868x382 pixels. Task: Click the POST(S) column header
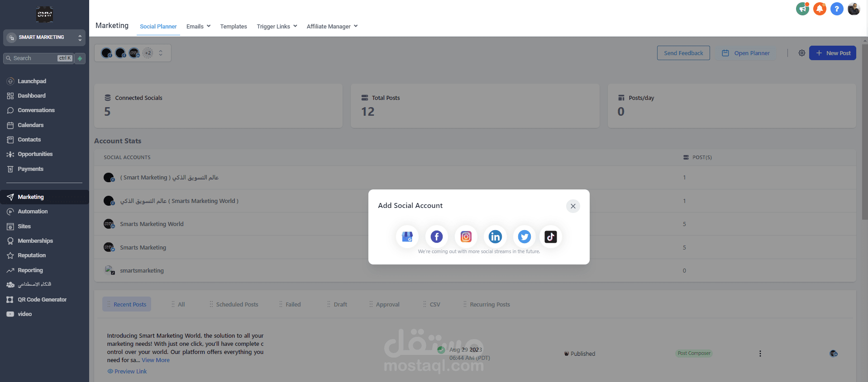tap(697, 157)
